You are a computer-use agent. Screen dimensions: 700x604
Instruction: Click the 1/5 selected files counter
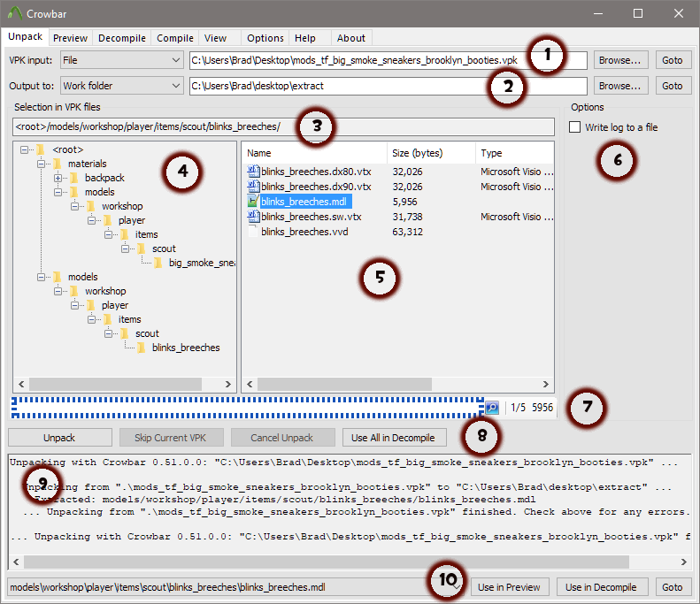pyautogui.click(x=518, y=408)
